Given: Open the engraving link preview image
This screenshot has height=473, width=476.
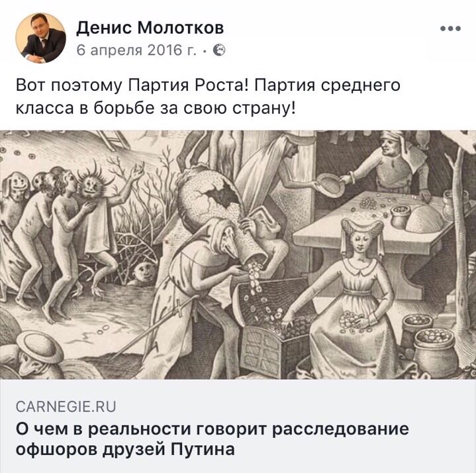Looking at the screenshot, I should click(x=238, y=254).
